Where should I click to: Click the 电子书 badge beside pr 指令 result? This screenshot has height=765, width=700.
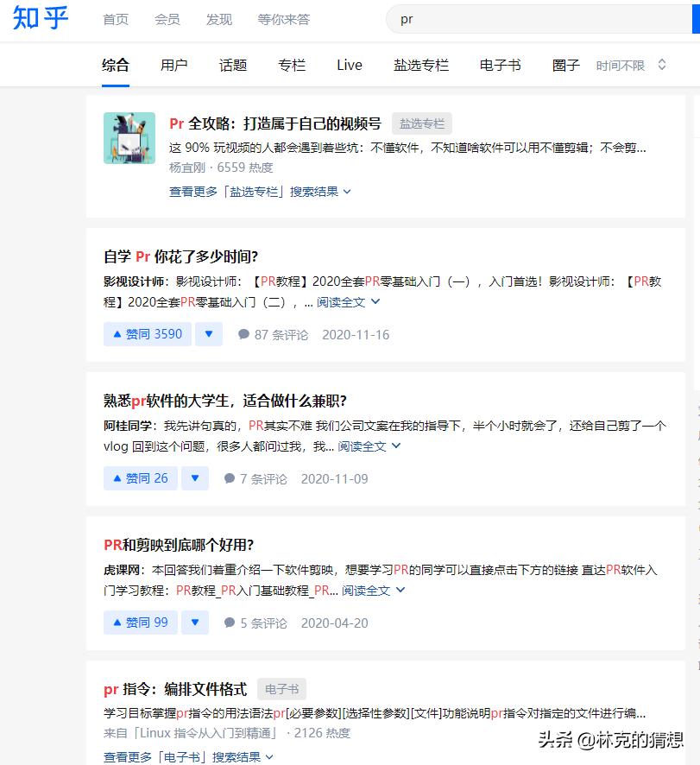click(x=282, y=689)
